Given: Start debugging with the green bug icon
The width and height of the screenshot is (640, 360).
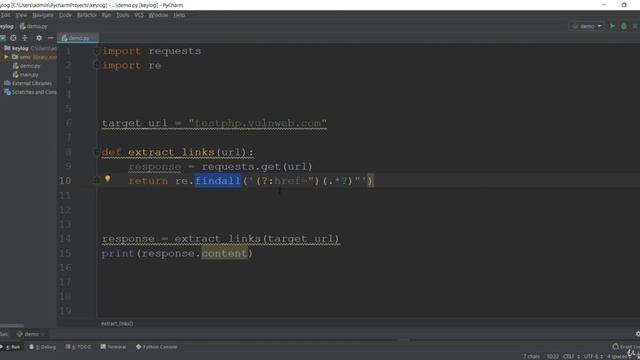Looking at the screenshot, I should click(624, 26).
